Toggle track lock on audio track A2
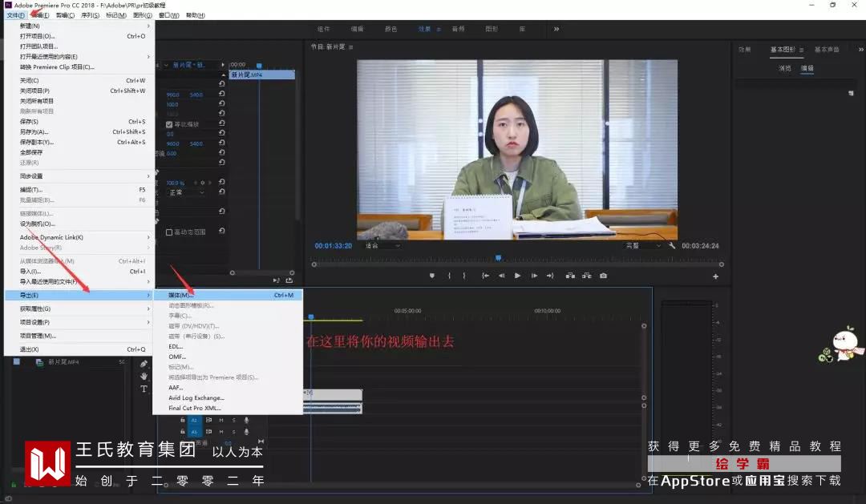Screen dimensions: 866x504 coord(182,420)
